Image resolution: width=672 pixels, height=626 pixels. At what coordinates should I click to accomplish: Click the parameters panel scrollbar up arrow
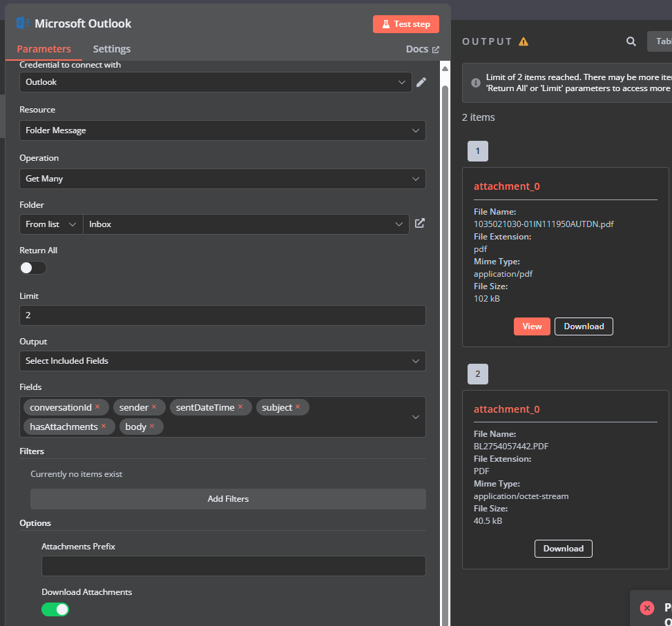click(445, 68)
